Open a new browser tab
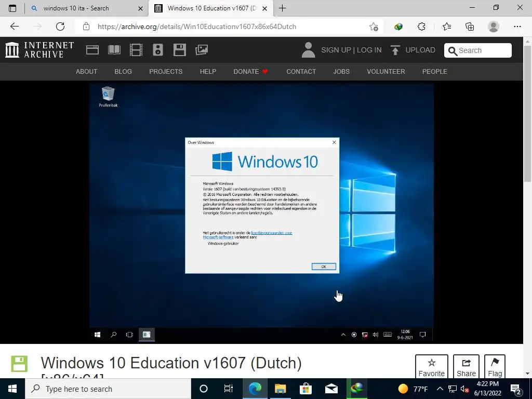The height and width of the screenshot is (399, 532). pos(282,8)
